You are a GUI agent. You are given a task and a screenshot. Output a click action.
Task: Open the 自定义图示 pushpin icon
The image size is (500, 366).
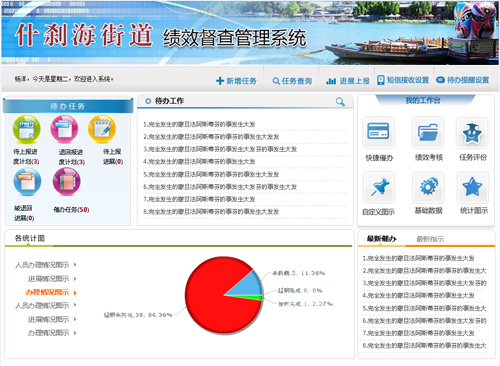[379, 187]
